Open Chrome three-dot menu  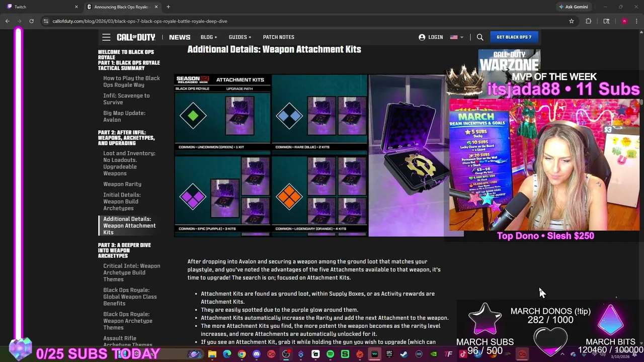click(636, 21)
